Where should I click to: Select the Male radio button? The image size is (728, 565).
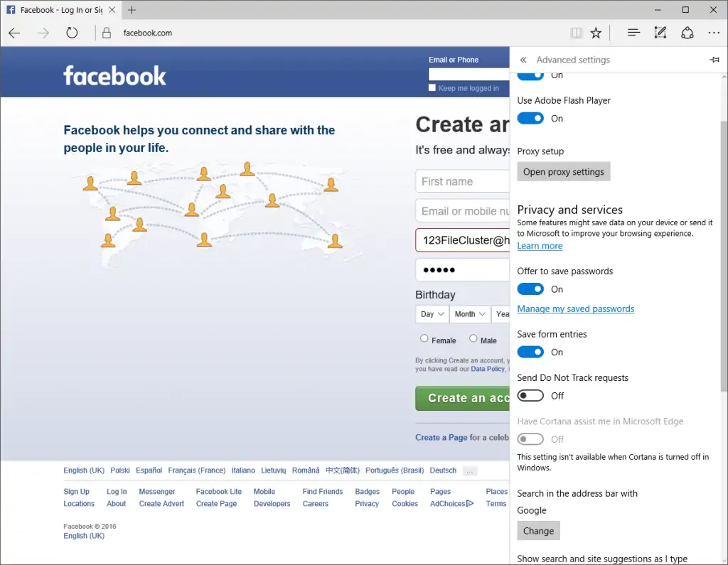473,338
